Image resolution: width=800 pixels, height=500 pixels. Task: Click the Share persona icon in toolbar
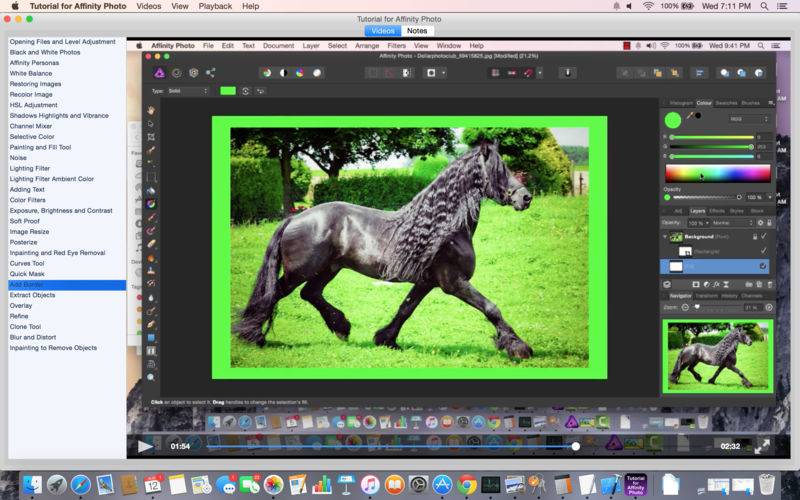[x=210, y=73]
